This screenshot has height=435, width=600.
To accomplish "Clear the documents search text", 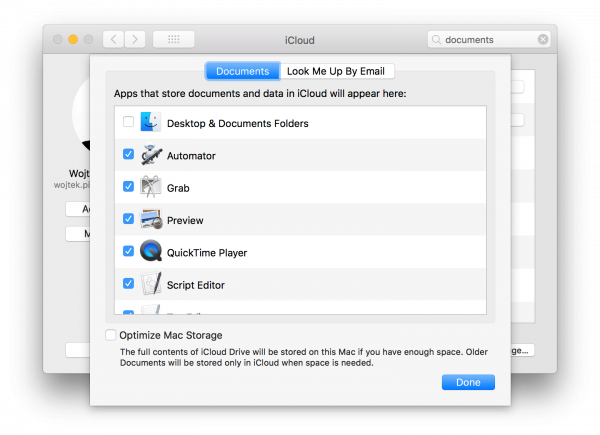I will (x=543, y=39).
